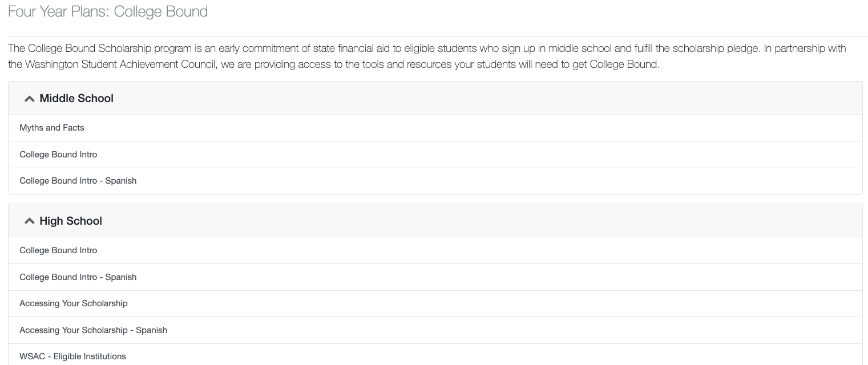Open Myths and Facts resource
Screen dimensions: 868x365
(52, 128)
